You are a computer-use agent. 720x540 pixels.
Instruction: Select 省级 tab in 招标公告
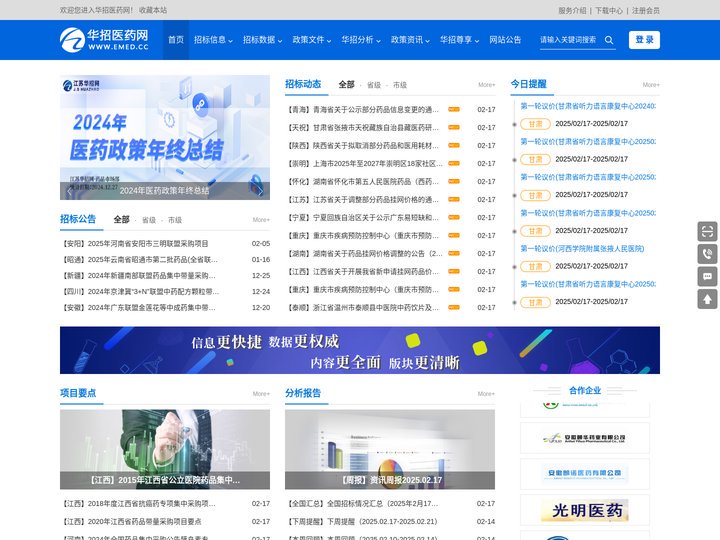click(149, 220)
